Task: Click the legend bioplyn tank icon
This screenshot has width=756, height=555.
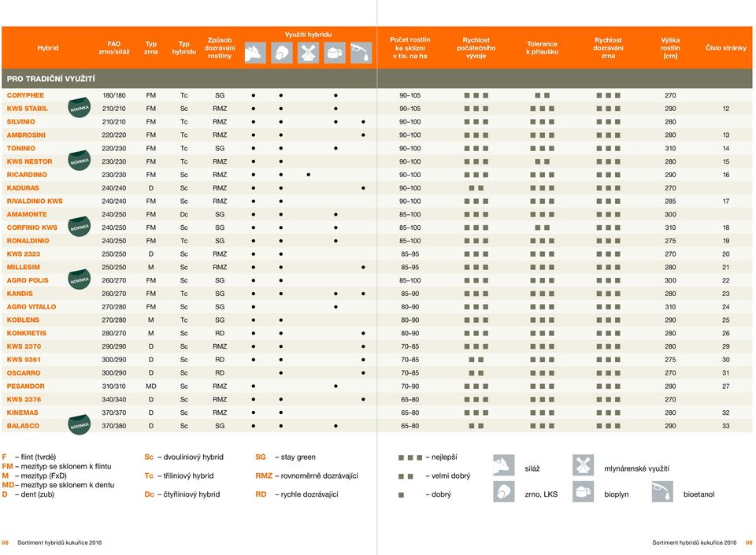Action: pyautogui.click(x=583, y=492)
